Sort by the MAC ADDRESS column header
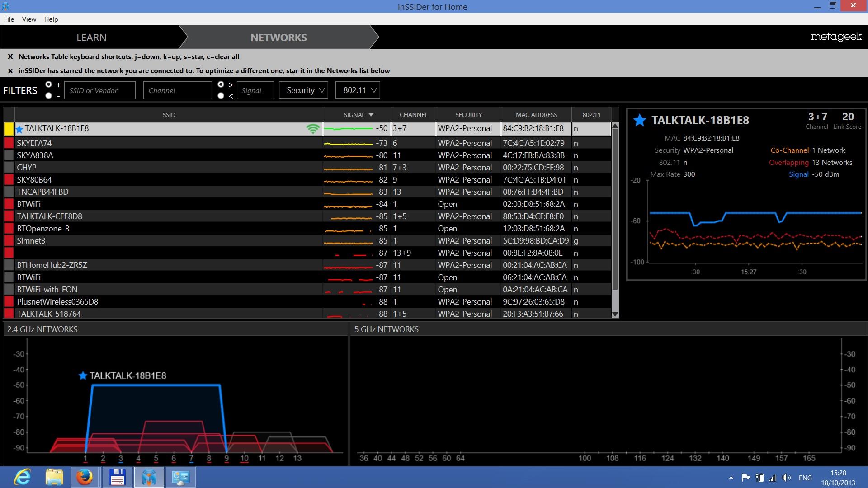The height and width of the screenshot is (488, 868). pos(536,115)
